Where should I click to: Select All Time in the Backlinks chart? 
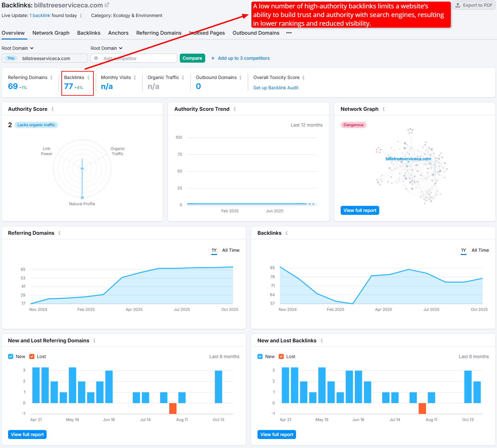480,250
